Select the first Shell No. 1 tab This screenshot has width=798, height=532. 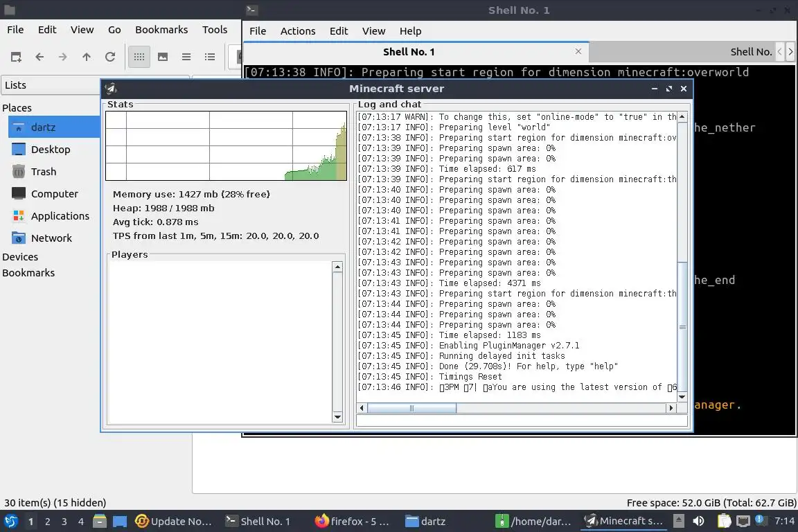tap(409, 52)
